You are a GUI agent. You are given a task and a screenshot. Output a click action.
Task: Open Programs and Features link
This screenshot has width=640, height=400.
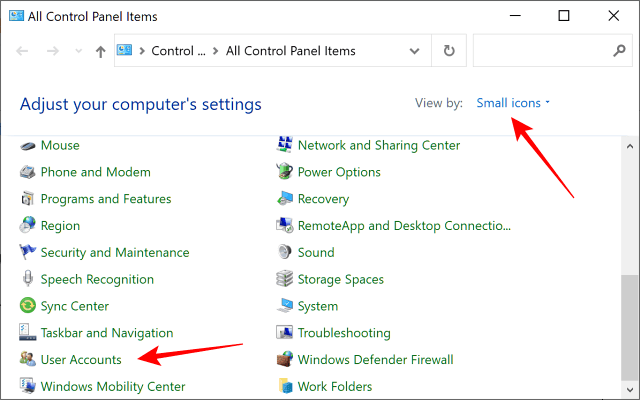click(x=106, y=199)
